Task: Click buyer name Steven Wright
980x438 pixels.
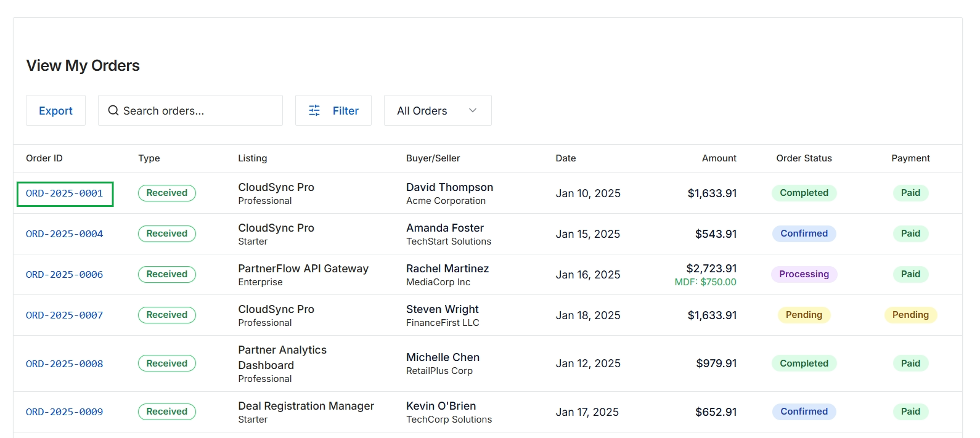Action: [443, 309]
